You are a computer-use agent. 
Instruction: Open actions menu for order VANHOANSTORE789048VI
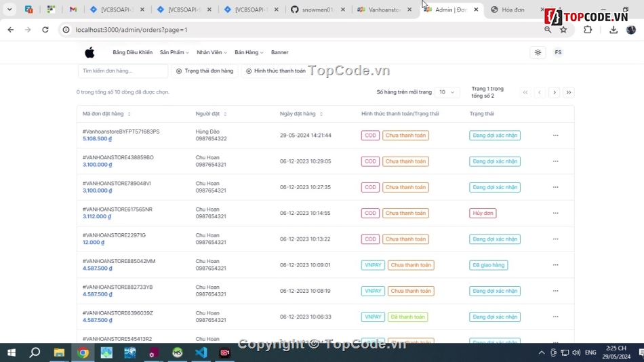point(555,187)
